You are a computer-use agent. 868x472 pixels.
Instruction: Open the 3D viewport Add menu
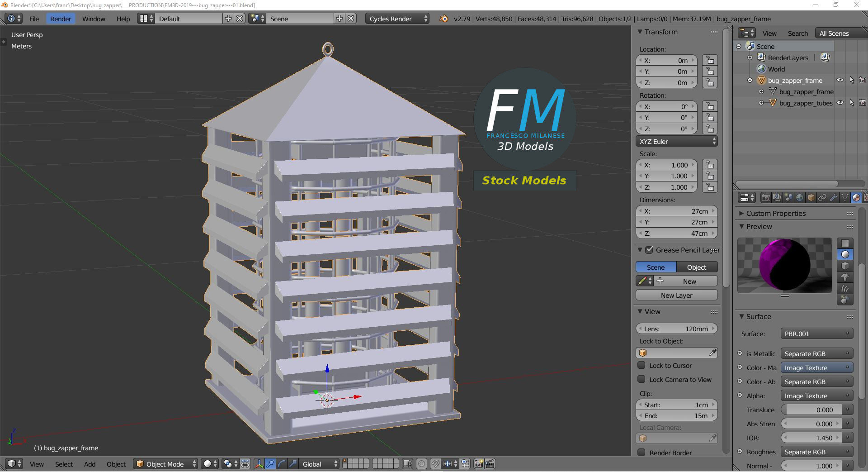[90, 464]
